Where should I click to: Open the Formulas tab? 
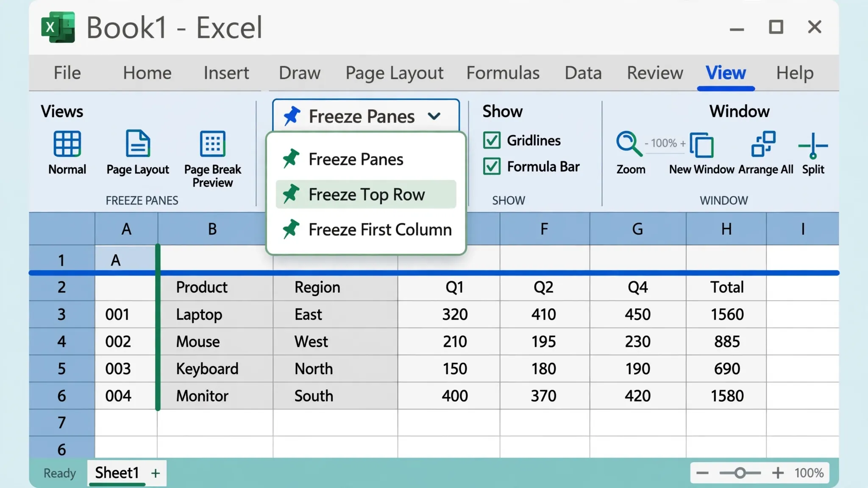click(x=503, y=73)
